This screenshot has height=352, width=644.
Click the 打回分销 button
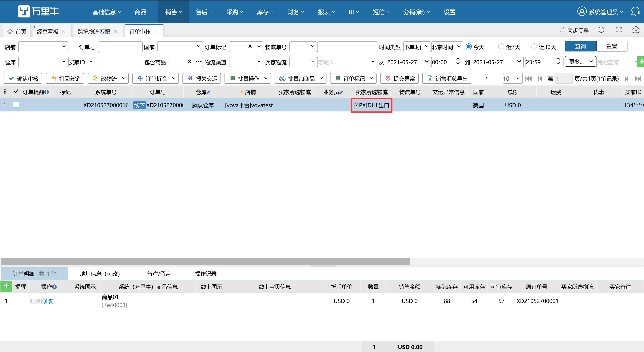point(65,79)
